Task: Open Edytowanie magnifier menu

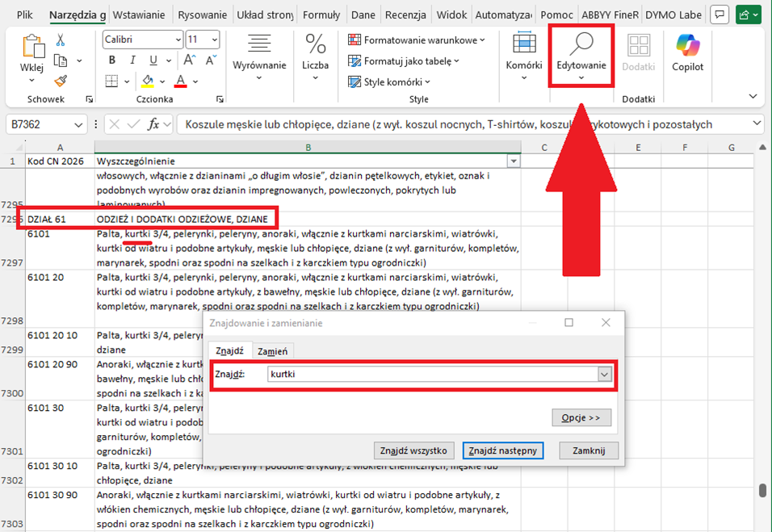Action: [581, 54]
